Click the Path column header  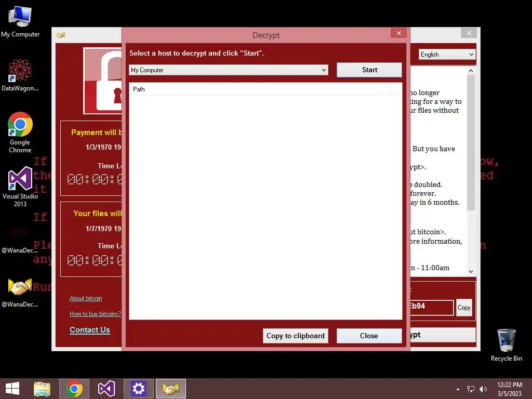(x=259, y=89)
